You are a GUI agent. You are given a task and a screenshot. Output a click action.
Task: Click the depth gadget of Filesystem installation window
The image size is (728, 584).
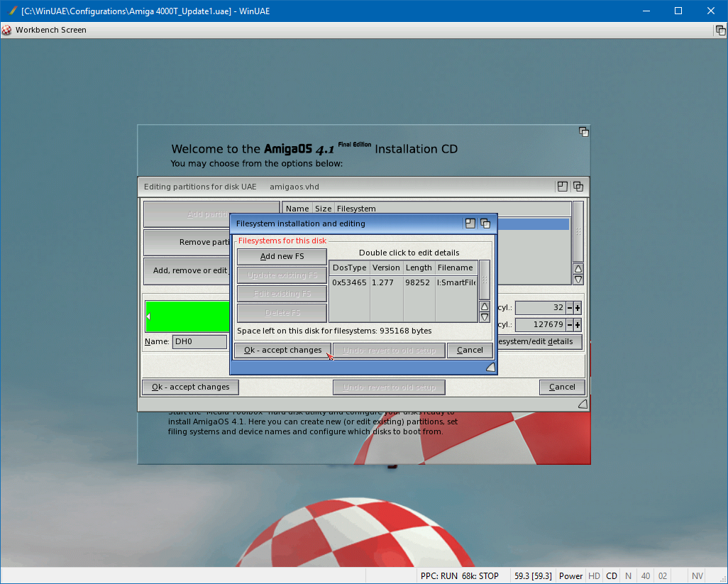[485, 224]
